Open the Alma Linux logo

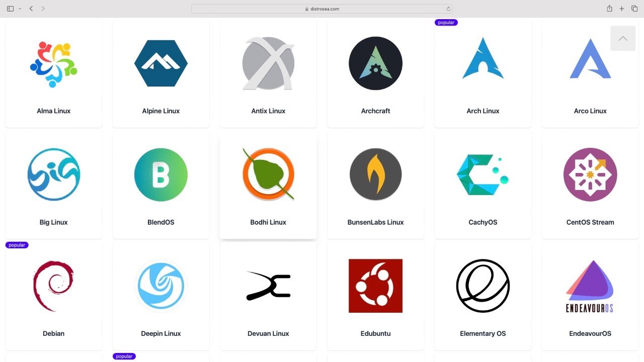(53, 64)
